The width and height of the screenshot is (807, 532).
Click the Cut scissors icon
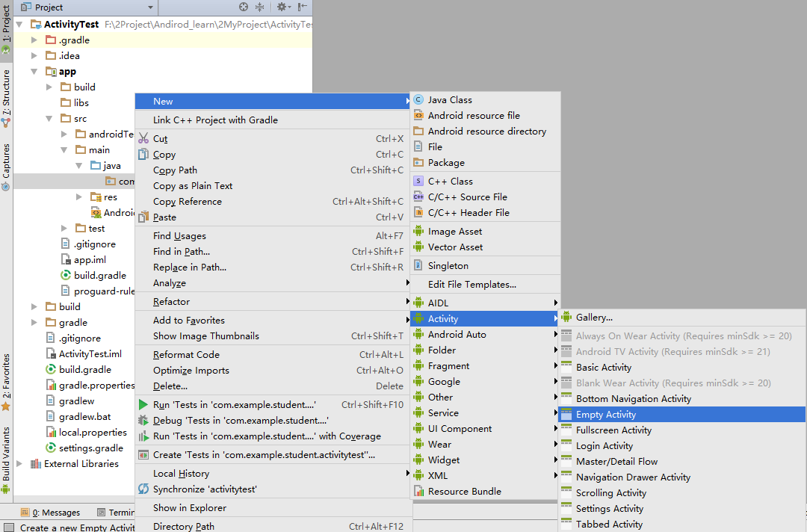coord(143,138)
